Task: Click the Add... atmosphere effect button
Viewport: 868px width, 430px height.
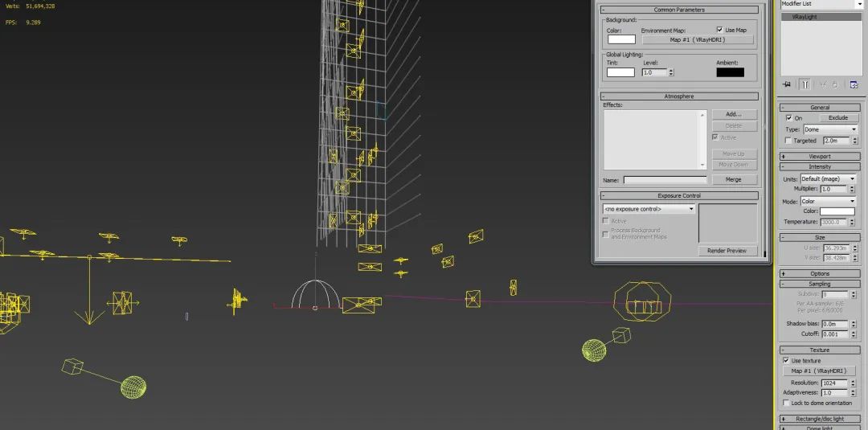Action: 733,115
